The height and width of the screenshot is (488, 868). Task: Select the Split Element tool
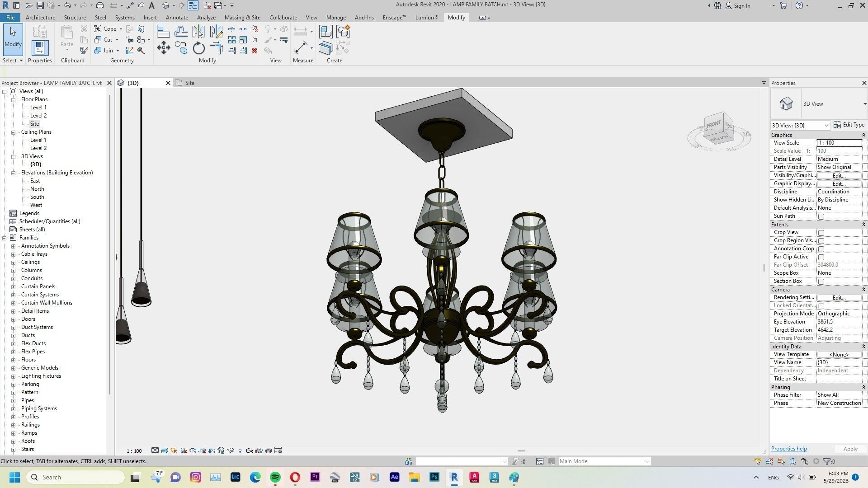click(232, 29)
